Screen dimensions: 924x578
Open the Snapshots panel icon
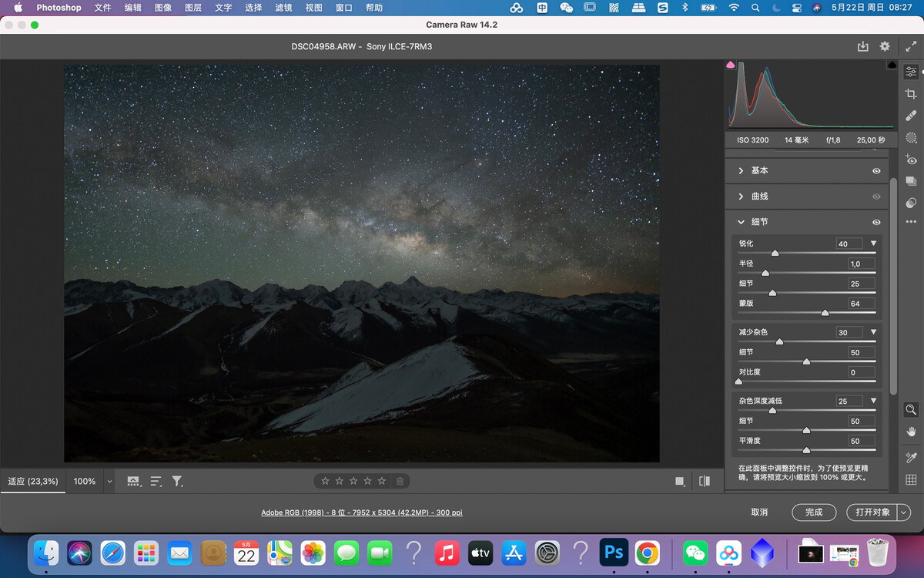click(x=911, y=182)
